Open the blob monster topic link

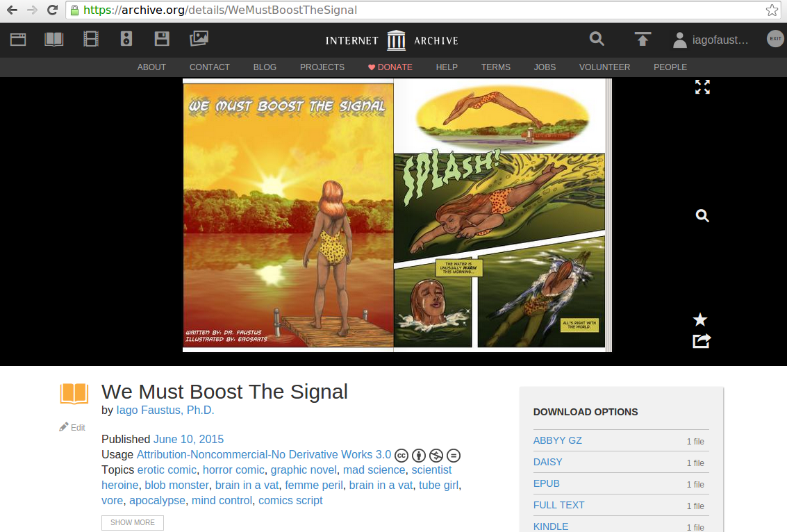tap(176, 485)
